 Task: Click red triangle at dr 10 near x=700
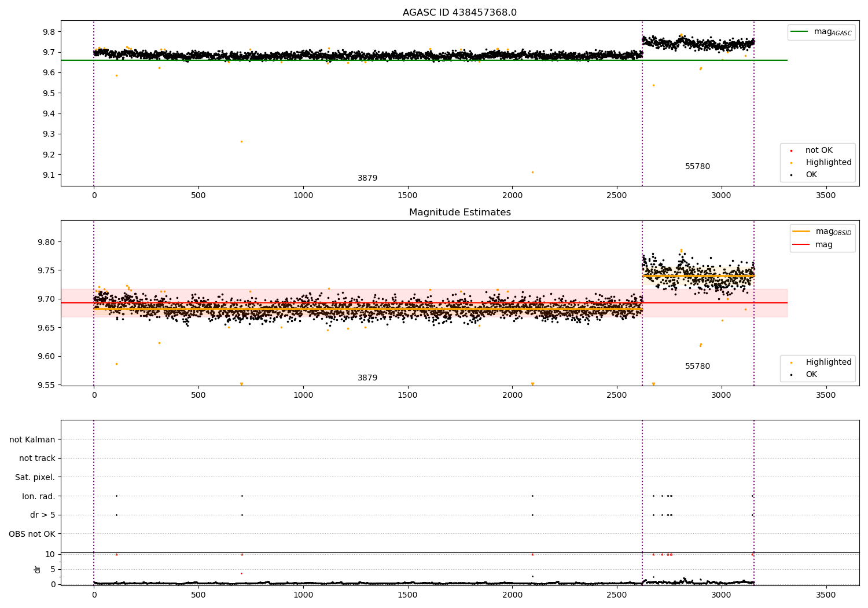[x=242, y=554]
